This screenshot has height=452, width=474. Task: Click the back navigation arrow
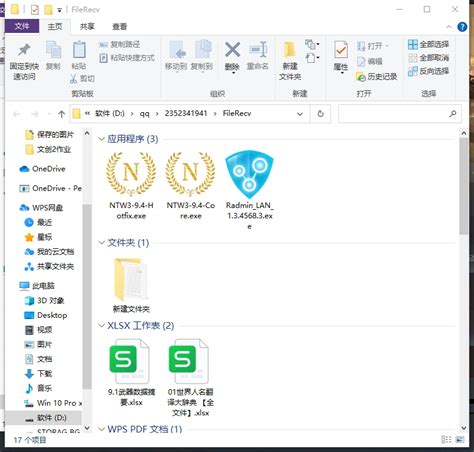17,114
